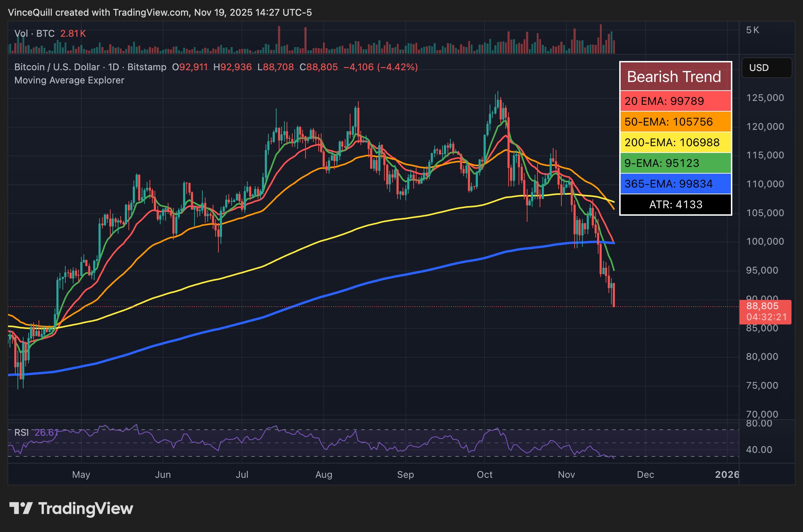Image resolution: width=803 pixels, height=532 pixels.
Task: Select the Moving Average Explorer indicator label
Action: click(69, 80)
